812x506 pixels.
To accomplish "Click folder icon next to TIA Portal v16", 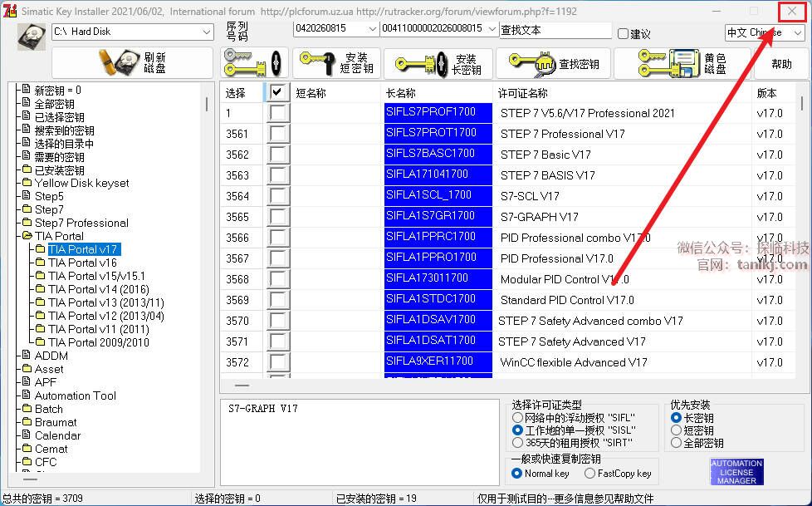I will coord(41,263).
